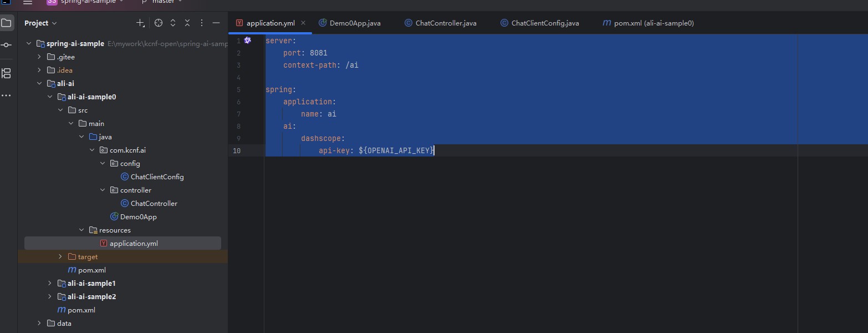Click the Collapse All icon in Project panel

(x=187, y=23)
